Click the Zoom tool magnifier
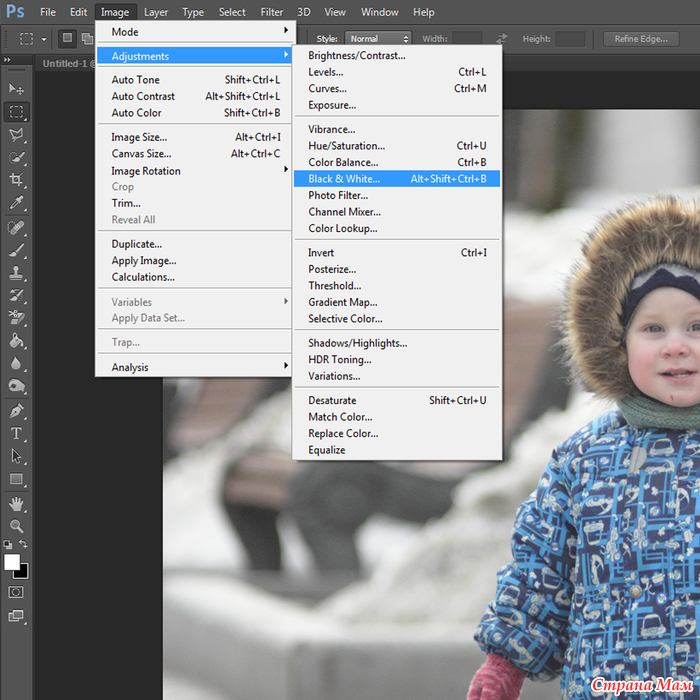Viewport: 700px width, 700px height. pos(16,526)
